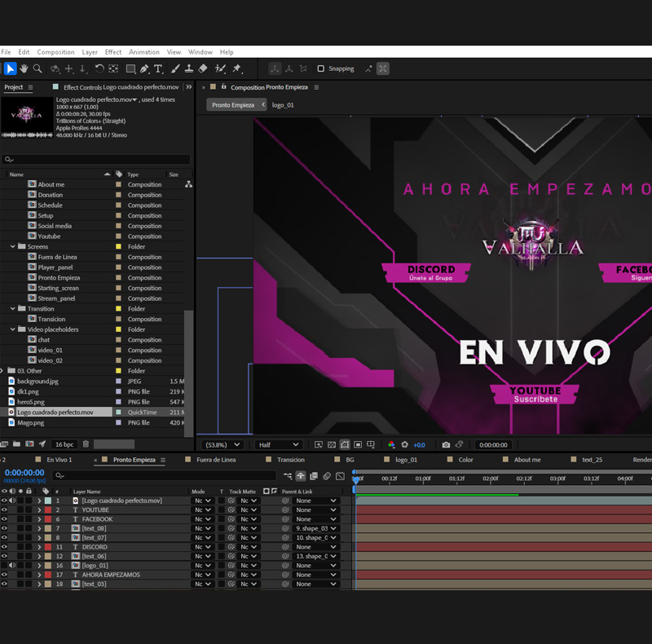This screenshot has width=652, height=644.
Task: Switch to Fuera de Linea timeline tab
Action: pyautogui.click(x=216, y=459)
